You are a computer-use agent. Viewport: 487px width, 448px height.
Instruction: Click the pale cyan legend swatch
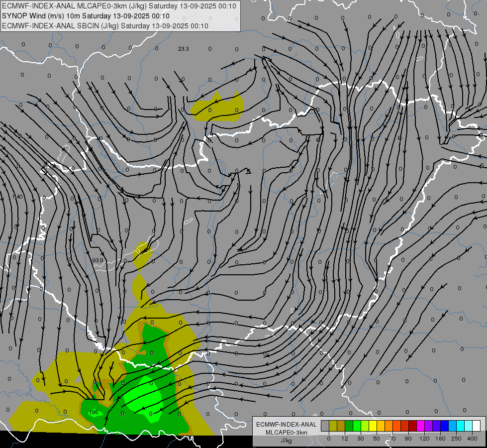click(x=469, y=426)
